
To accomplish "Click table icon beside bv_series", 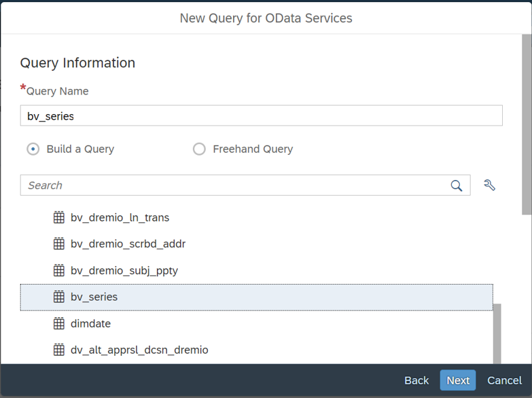I will coord(59,297).
